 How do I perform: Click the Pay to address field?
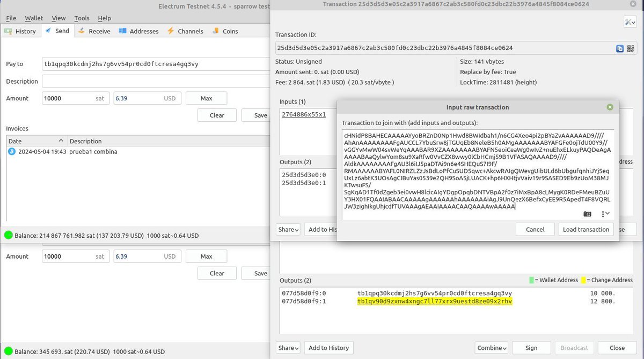pyautogui.click(x=156, y=64)
